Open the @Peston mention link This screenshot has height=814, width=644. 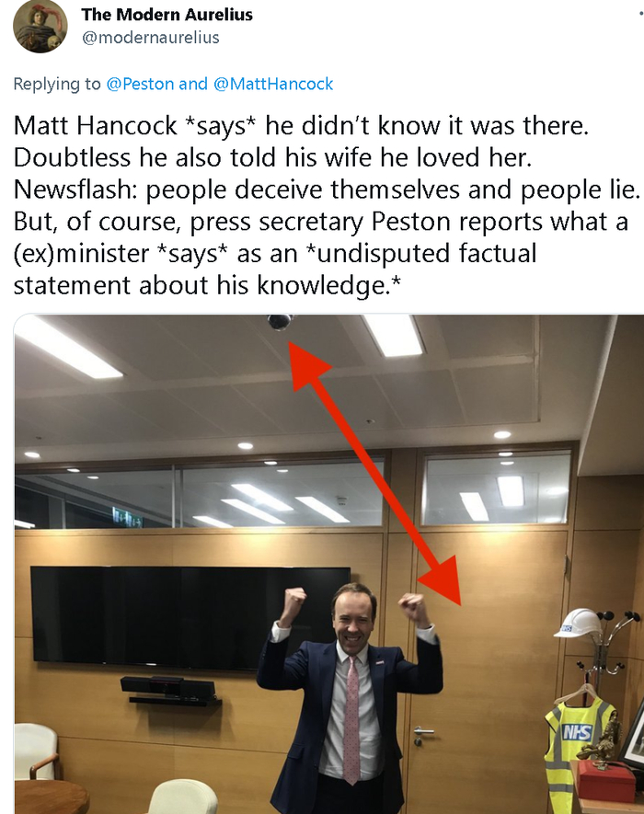click(x=140, y=84)
